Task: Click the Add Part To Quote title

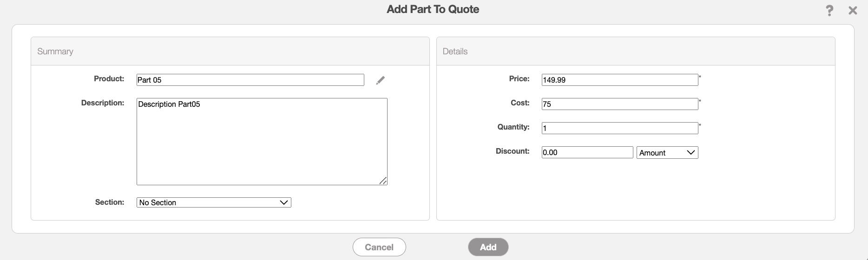Action: click(x=433, y=9)
